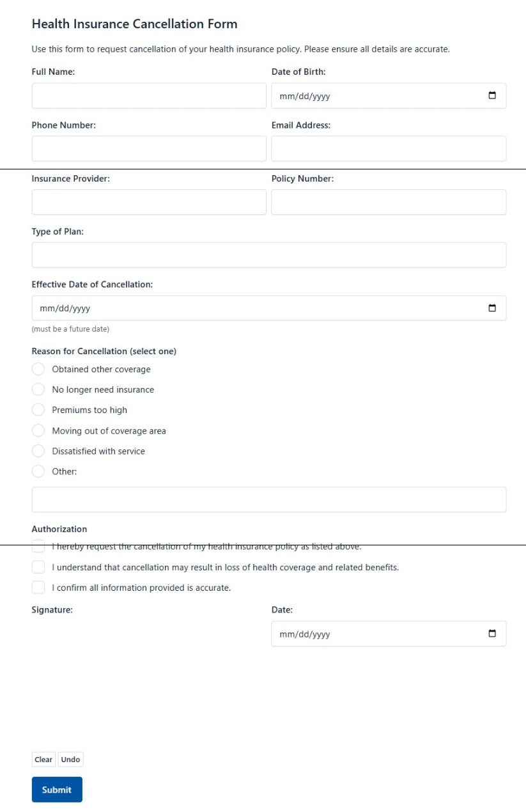The image size is (526, 812).
Task: Click the Phone Number input field
Action: pyautogui.click(x=149, y=148)
